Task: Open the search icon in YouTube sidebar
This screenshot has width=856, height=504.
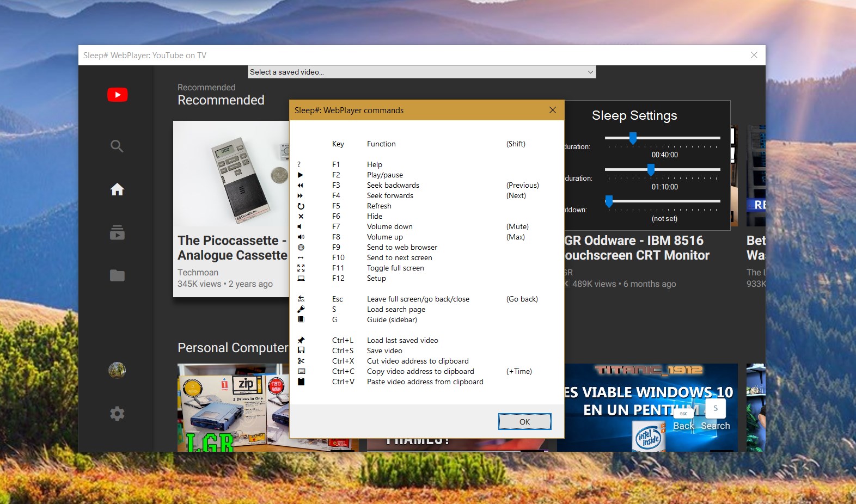Action: point(117,146)
